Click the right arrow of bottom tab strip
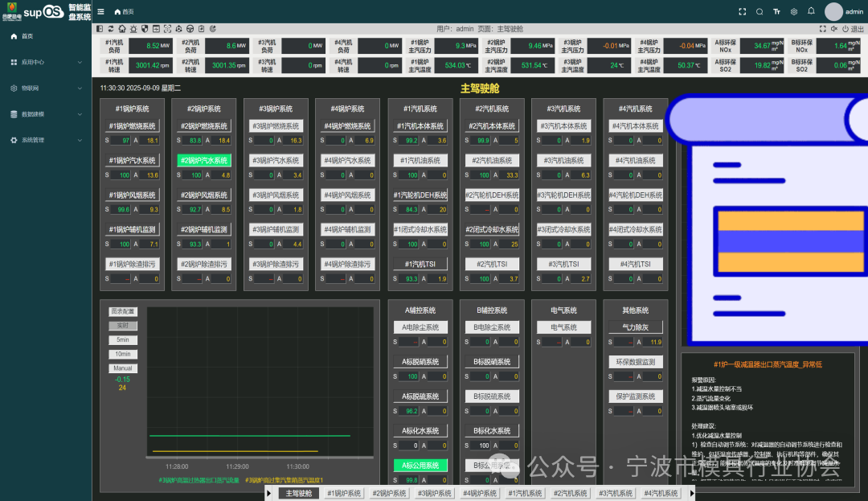The image size is (868, 501). click(691, 493)
